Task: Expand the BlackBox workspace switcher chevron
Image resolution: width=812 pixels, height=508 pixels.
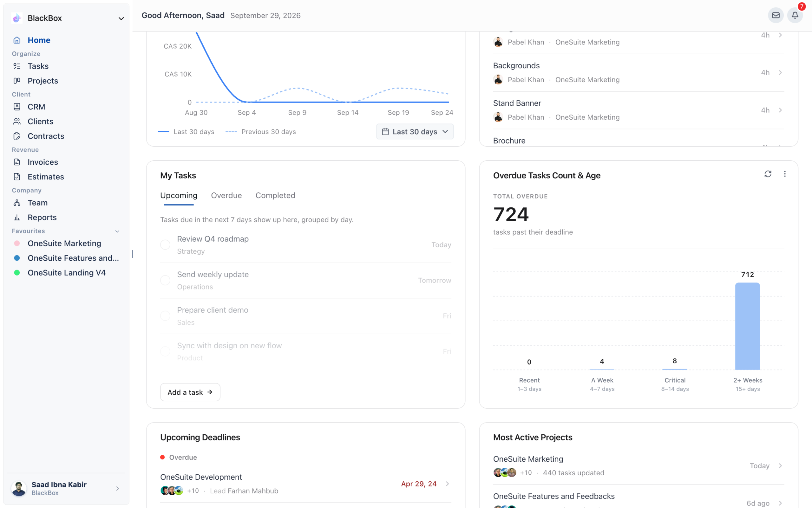Action: 121,18
